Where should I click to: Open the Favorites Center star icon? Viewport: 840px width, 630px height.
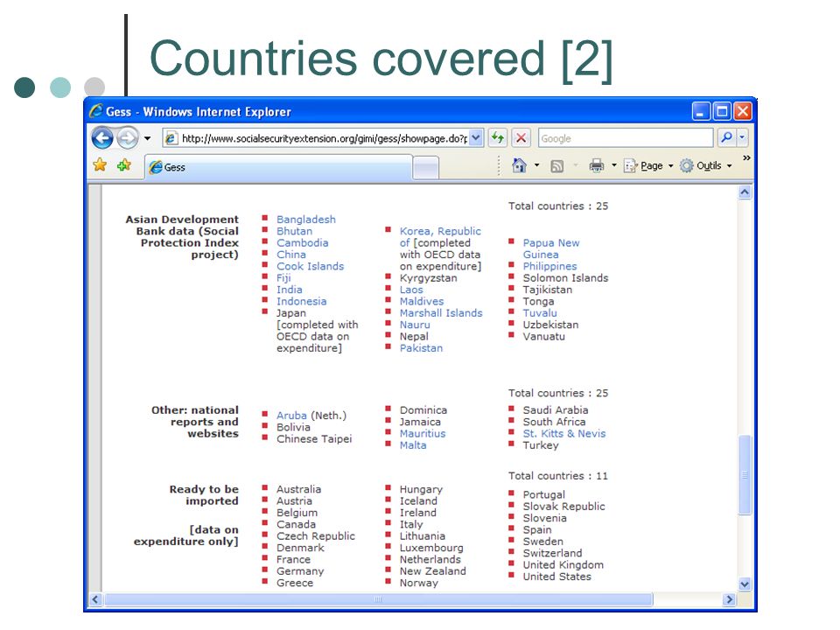tap(100, 165)
